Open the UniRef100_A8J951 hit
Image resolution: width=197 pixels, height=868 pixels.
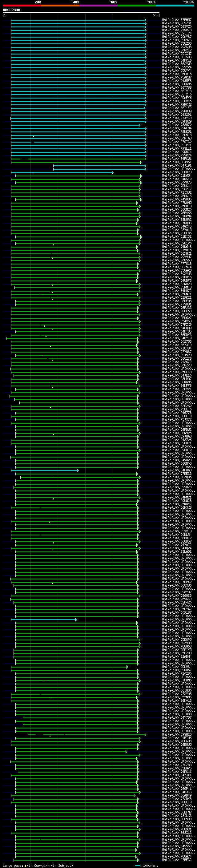177,162
